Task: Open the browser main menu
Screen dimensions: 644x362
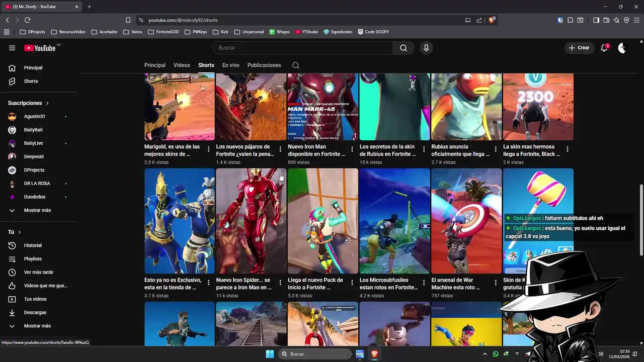Action: coord(636,20)
